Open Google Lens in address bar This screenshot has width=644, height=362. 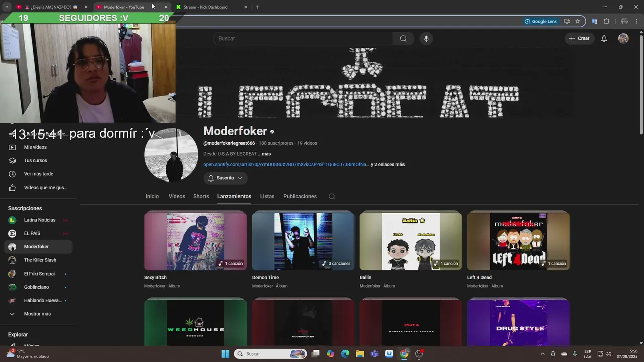click(541, 21)
